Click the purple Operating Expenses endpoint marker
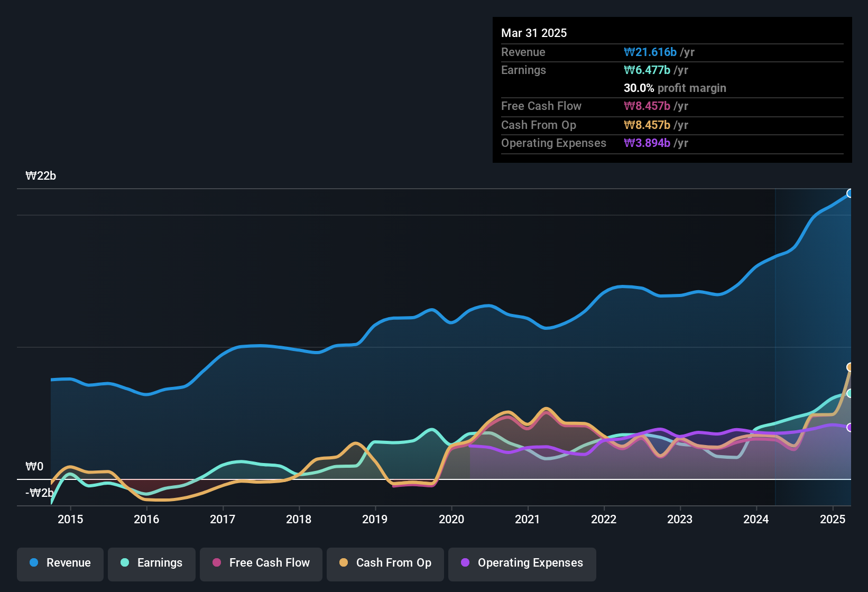Screen dimensions: 868x592 click(849, 427)
